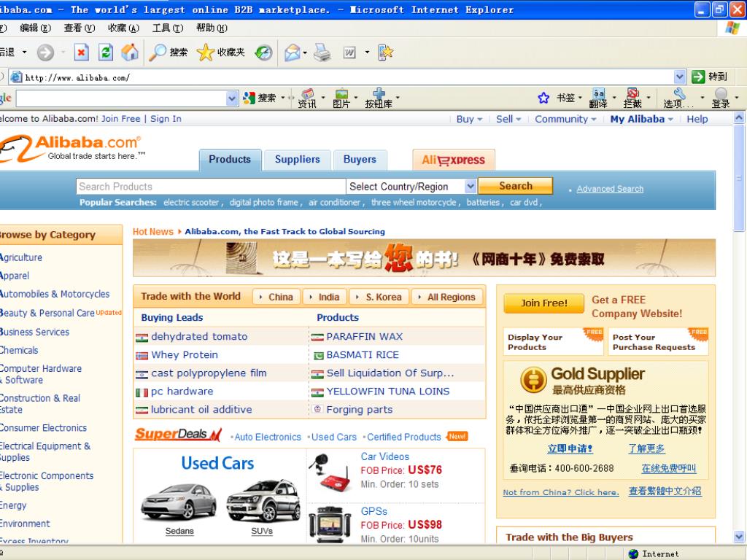Click the History icon in toolbar
747x560 pixels.
263,52
